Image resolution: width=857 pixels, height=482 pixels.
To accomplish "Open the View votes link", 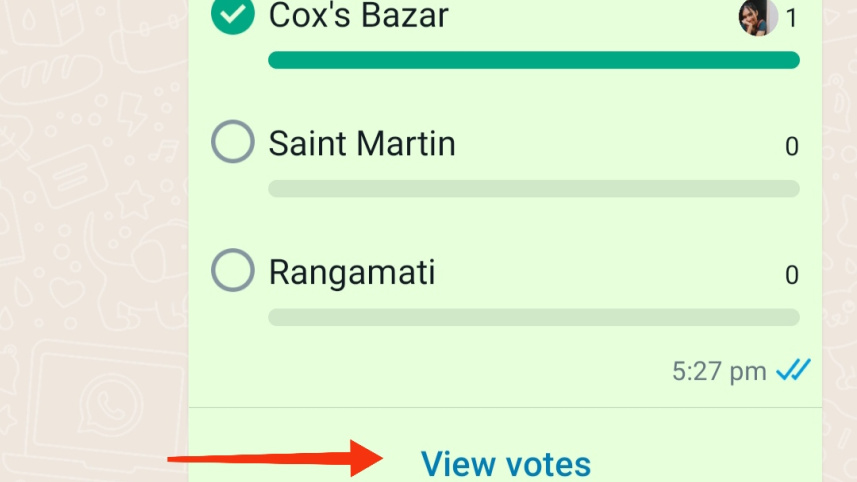I will (x=505, y=464).
